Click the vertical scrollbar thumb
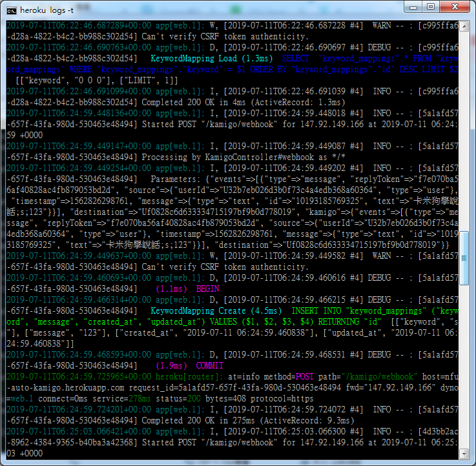Viewport: 476px width, 466px height. (x=464, y=258)
